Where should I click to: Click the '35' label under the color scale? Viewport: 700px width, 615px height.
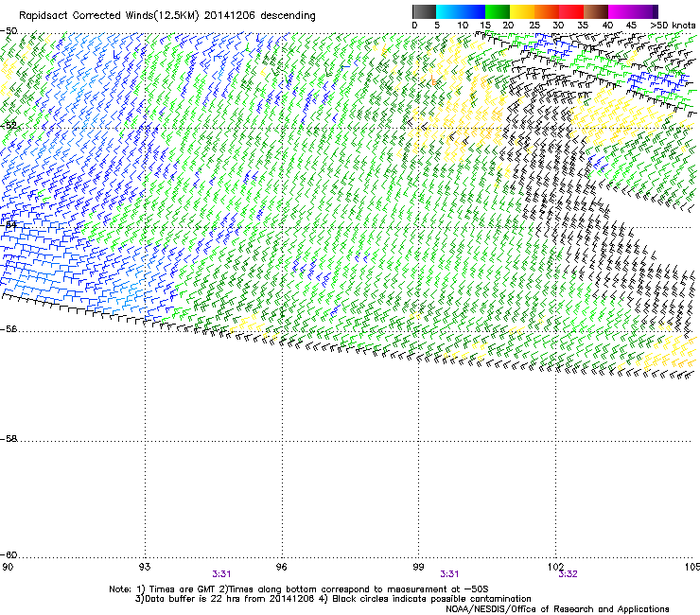point(583,26)
